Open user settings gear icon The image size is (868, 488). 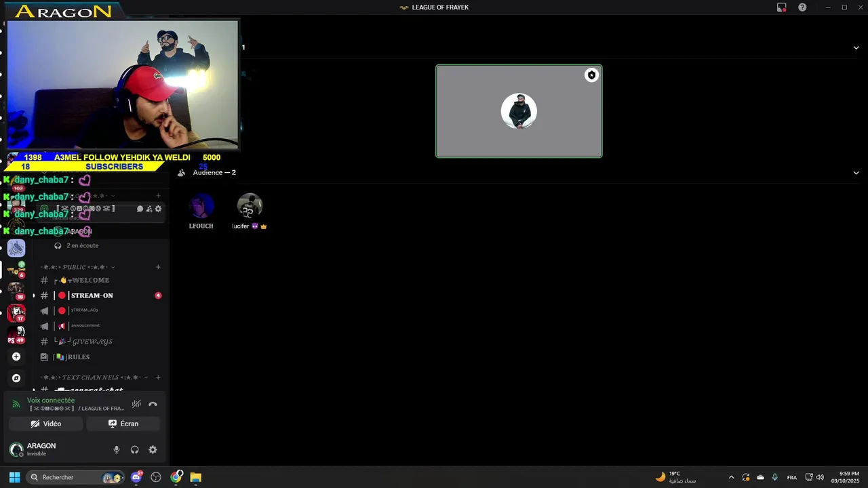point(153,449)
